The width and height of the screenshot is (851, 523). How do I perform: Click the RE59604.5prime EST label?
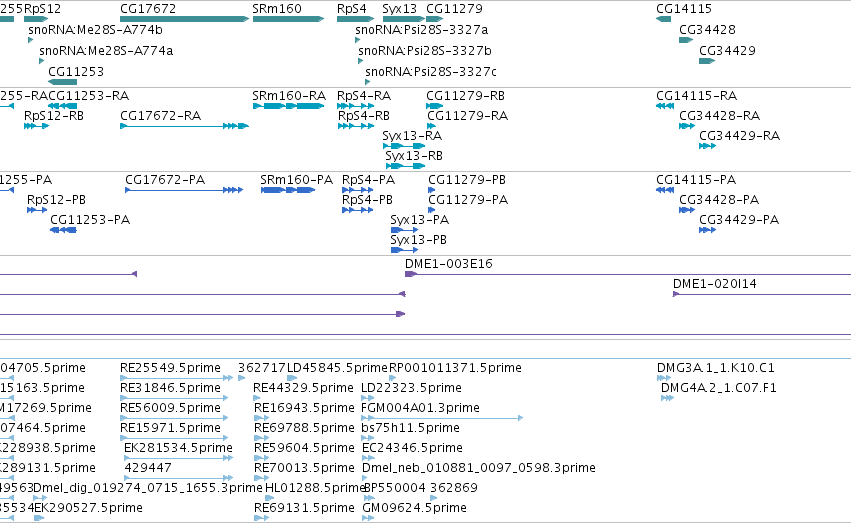pyautogui.click(x=304, y=448)
